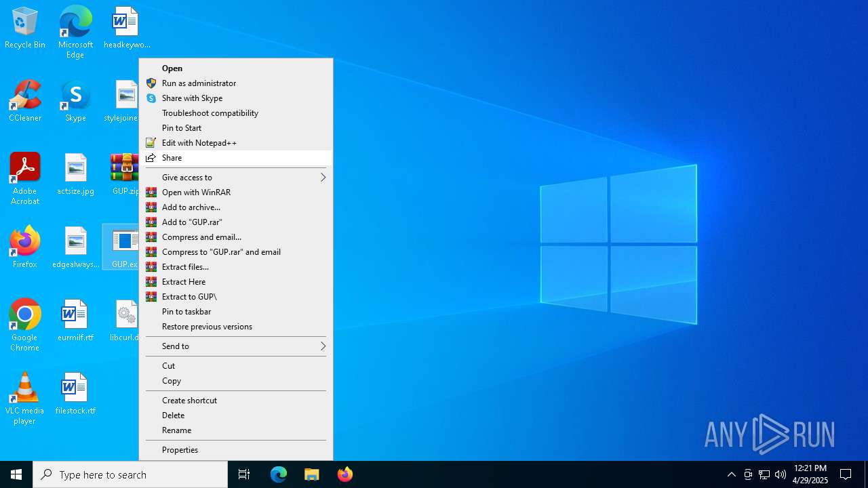Select the libcurl.dll file icon
The height and width of the screenshot is (488, 868).
pyautogui.click(x=124, y=321)
